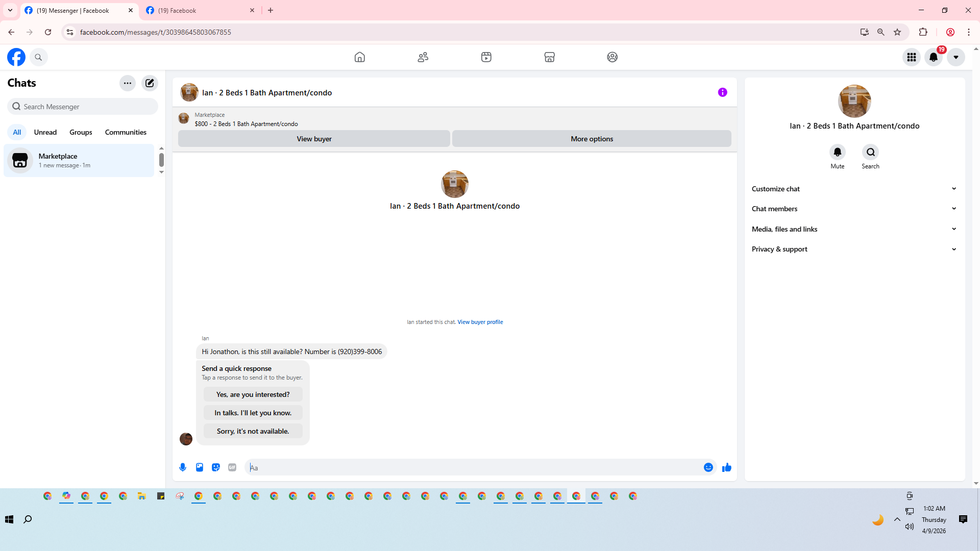Image resolution: width=980 pixels, height=551 pixels.
Task: Mute this conversation with bell icon
Action: 837,152
